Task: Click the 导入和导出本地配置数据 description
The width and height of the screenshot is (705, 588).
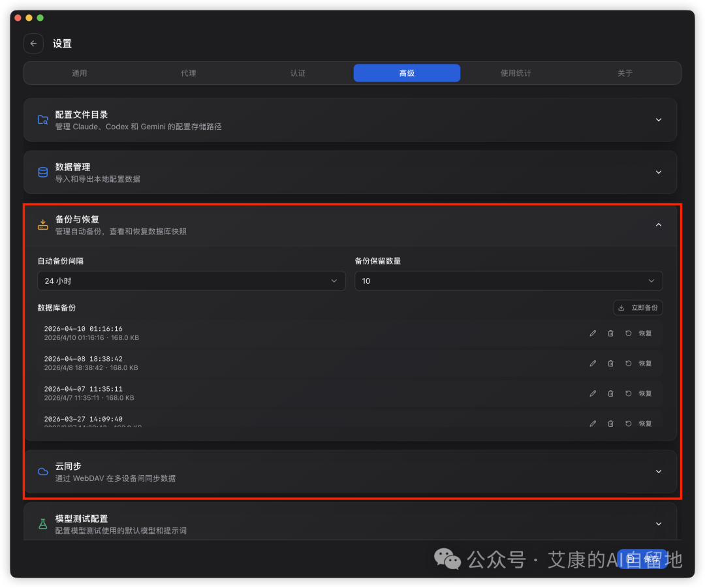Action: point(97,179)
